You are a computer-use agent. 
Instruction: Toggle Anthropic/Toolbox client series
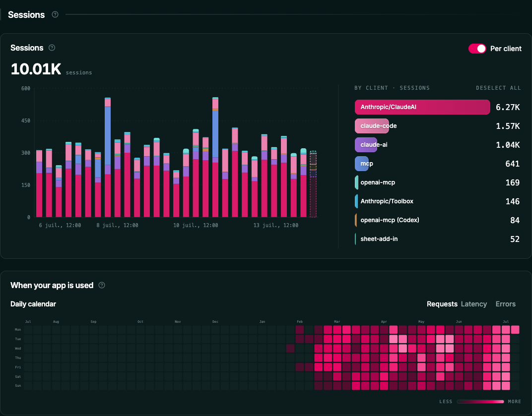(438, 201)
